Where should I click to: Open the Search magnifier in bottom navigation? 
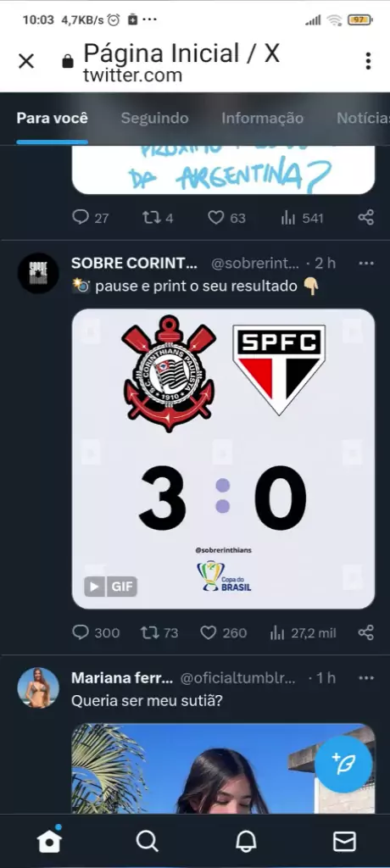click(148, 842)
